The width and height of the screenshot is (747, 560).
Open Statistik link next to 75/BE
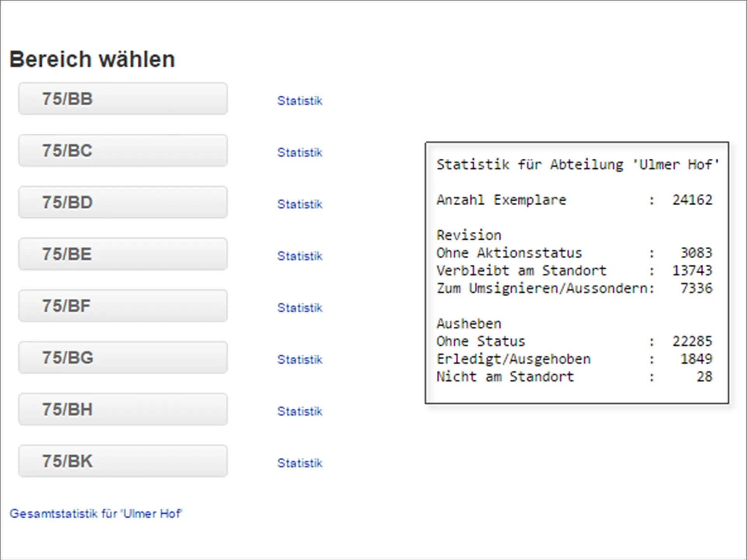point(300,256)
